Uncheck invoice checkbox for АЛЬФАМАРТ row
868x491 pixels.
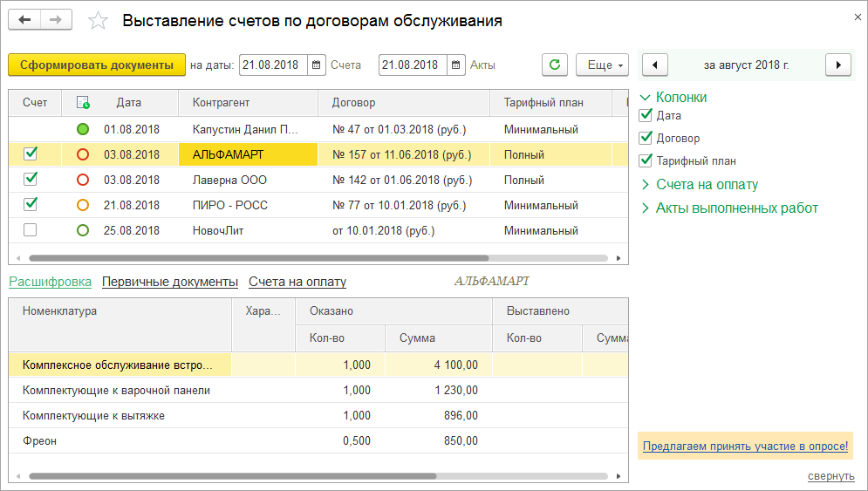(31, 154)
